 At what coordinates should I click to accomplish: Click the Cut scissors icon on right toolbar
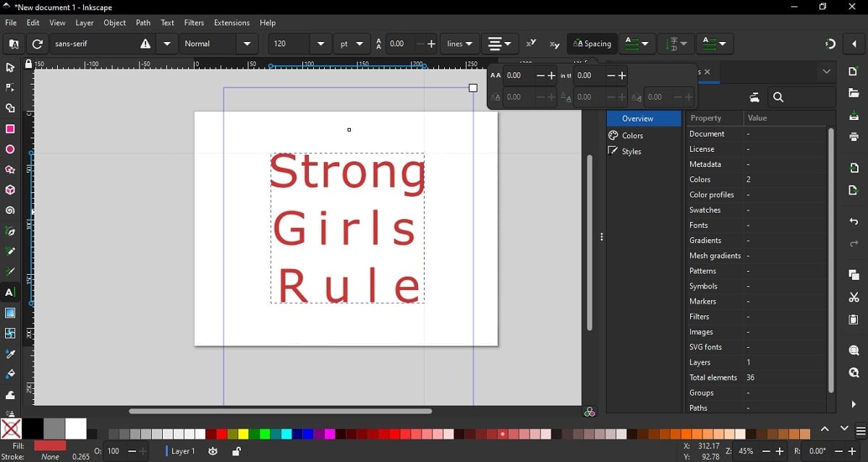pos(854,297)
